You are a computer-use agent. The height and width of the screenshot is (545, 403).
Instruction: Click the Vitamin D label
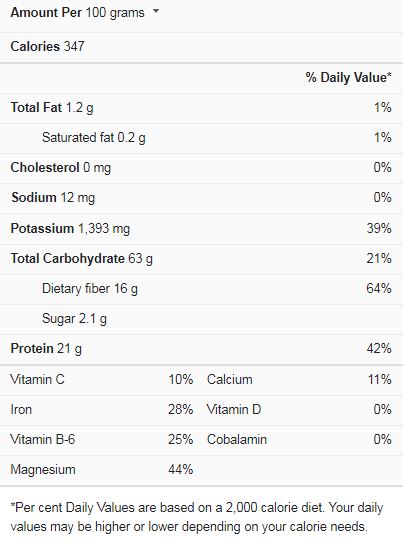234,409
